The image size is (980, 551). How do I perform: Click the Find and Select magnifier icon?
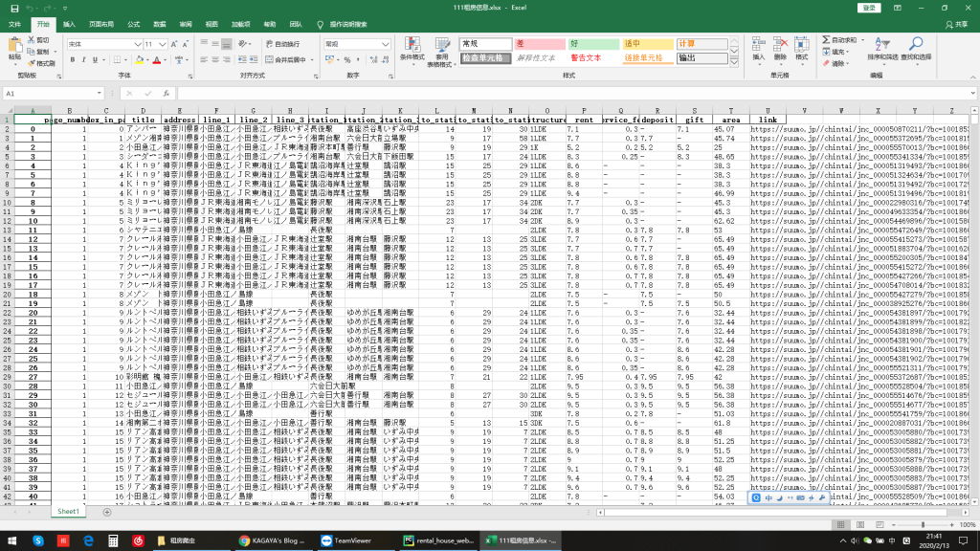[916, 45]
